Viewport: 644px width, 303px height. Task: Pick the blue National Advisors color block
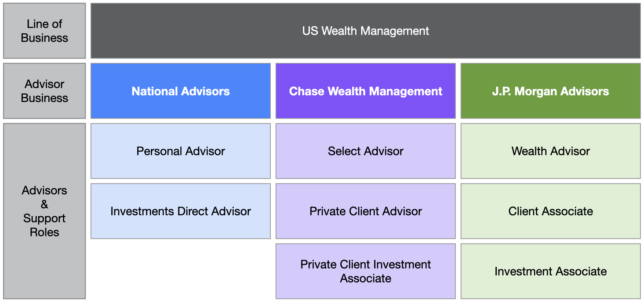181,91
